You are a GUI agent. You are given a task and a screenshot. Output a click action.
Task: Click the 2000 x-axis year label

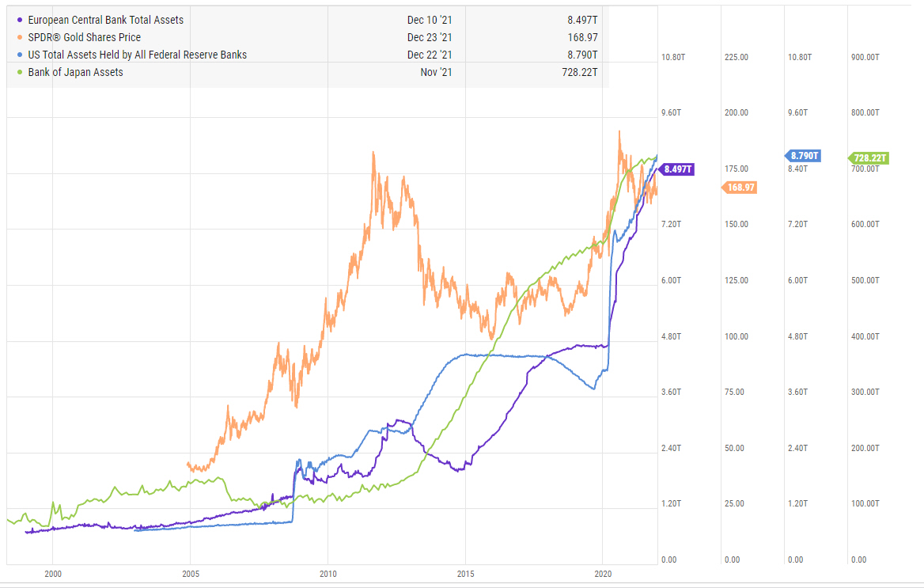[x=53, y=574]
